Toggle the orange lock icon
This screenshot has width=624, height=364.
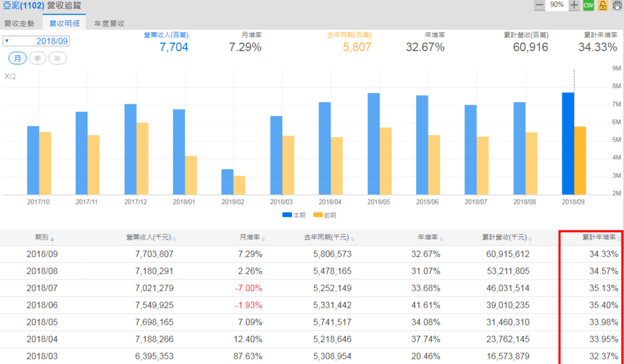(x=603, y=5)
